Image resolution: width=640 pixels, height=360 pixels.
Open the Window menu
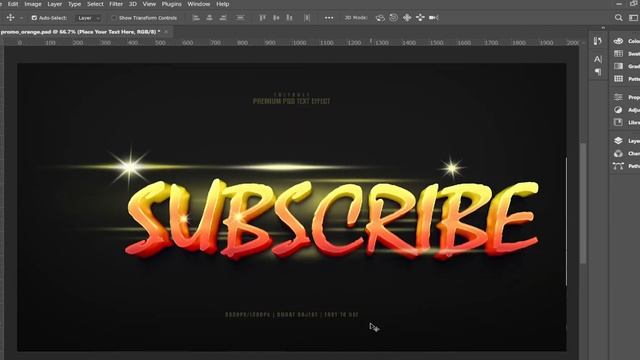[198, 4]
